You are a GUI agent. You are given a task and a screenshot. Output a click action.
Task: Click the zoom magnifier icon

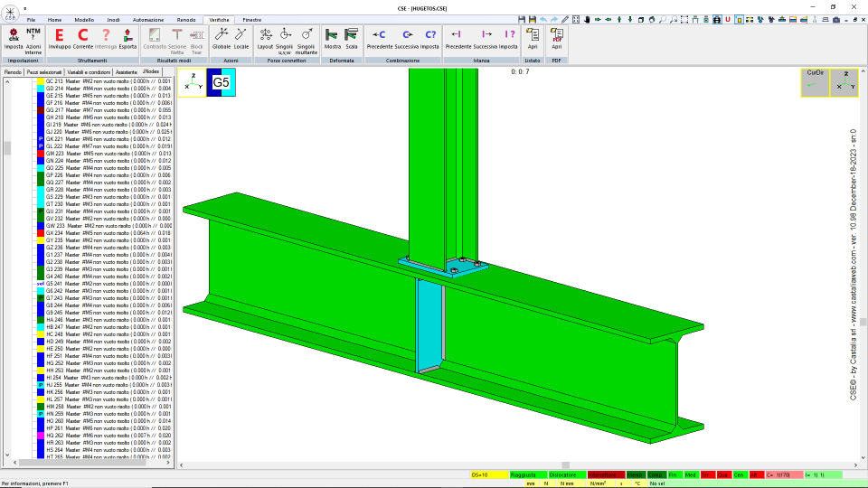pos(663,19)
